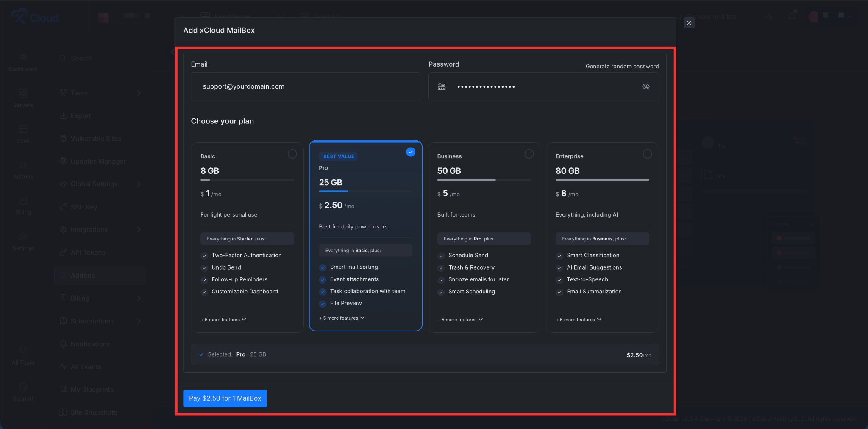Toggle password visibility eye icon
This screenshot has height=429, width=868.
(646, 86)
